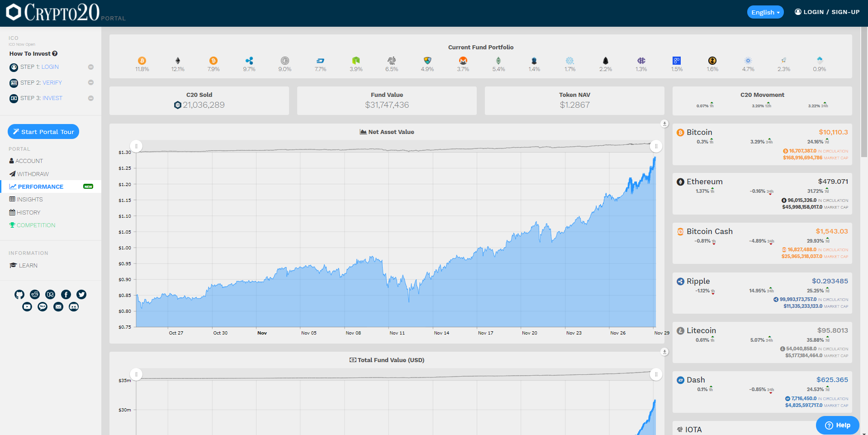This screenshot has height=435, width=868.
Task: Open the Discord social link
Action: coord(74,307)
